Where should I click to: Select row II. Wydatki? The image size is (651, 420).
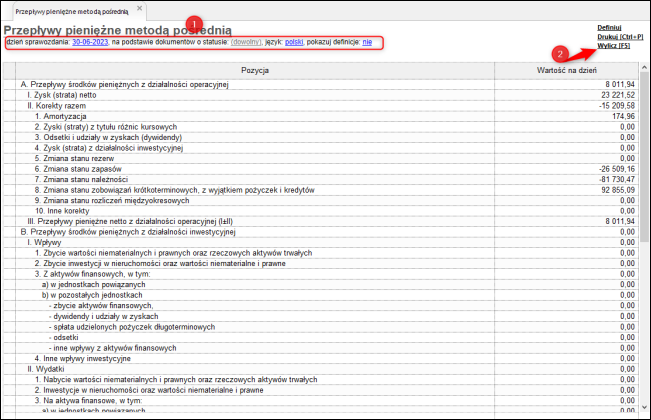321,369
